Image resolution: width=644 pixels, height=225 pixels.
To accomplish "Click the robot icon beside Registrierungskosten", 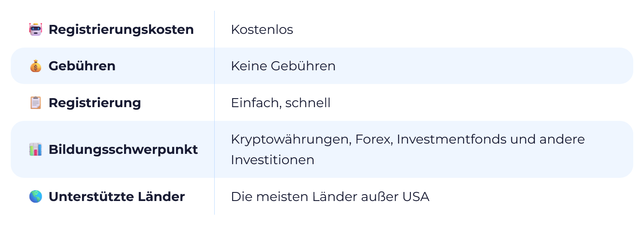I will click(36, 30).
